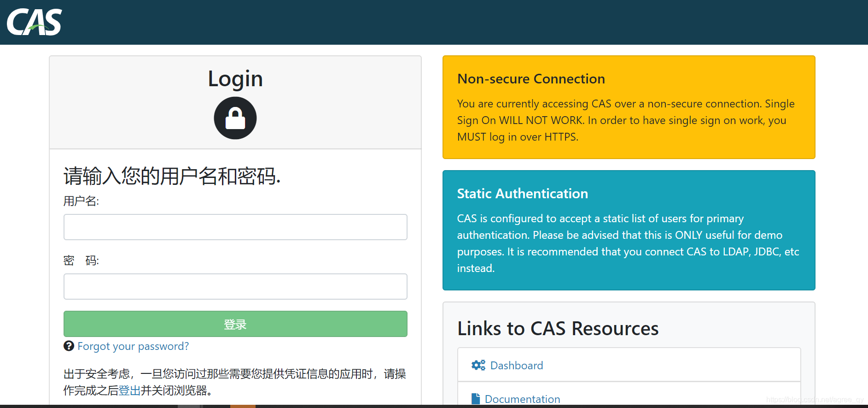Click the Non-secure Connection heading

[x=531, y=79]
